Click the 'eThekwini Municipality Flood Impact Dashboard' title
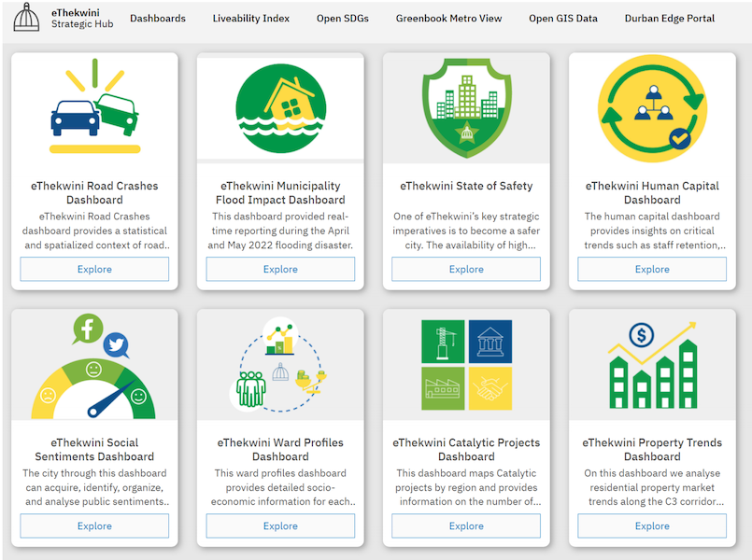This screenshot has height=560, width=752. 280,192
